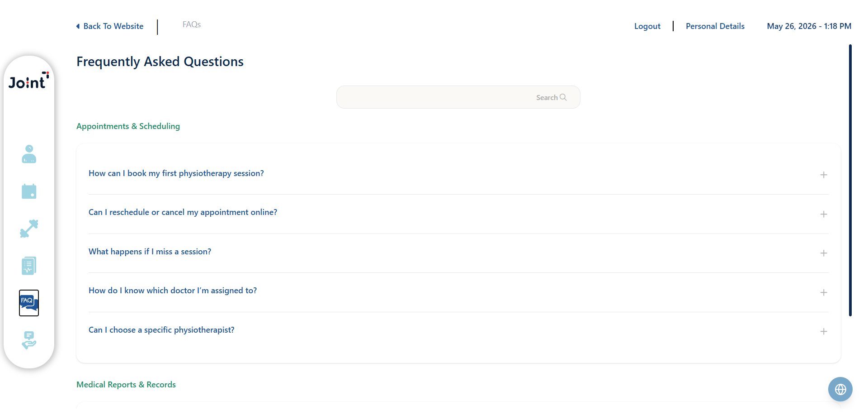Click Back To Website link
The image size is (868, 415).
(113, 26)
